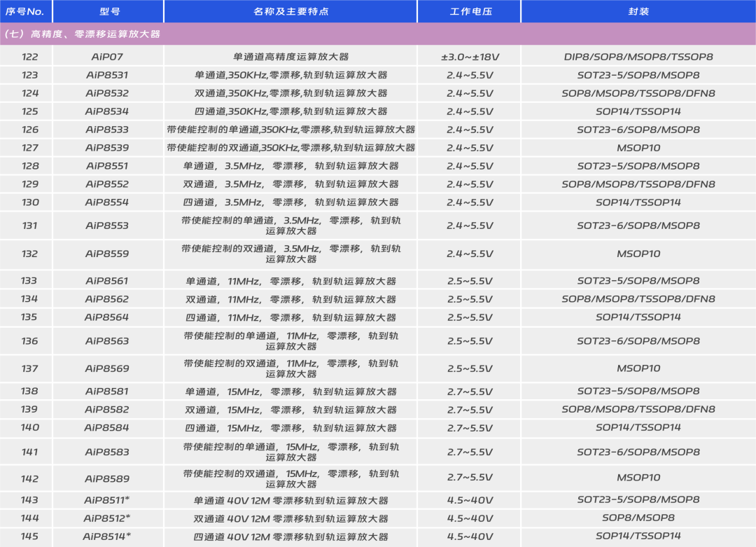Click model cell AiP8559
Screen dimensions: 756x547
coord(107,254)
